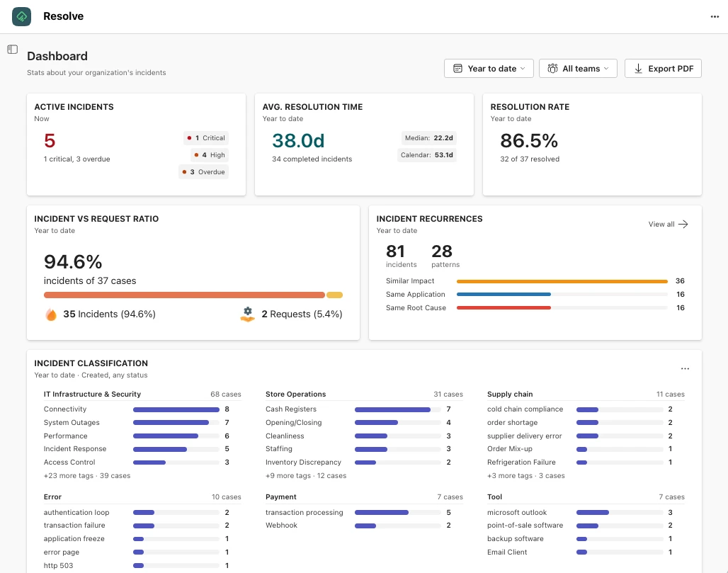Click the application freeze tag
This screenshot has height=573, width=728.
[x=74, y=538]
